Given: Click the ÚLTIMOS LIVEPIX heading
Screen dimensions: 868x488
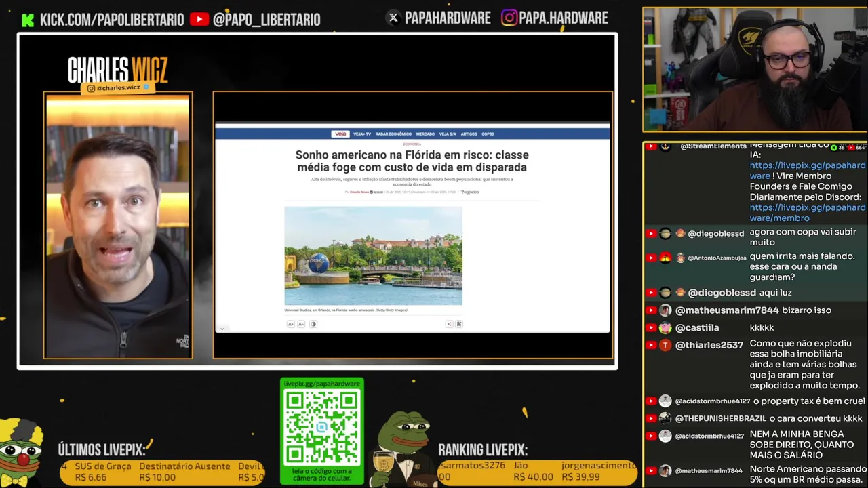Looking at the screenshot, I should coord(102,450).
